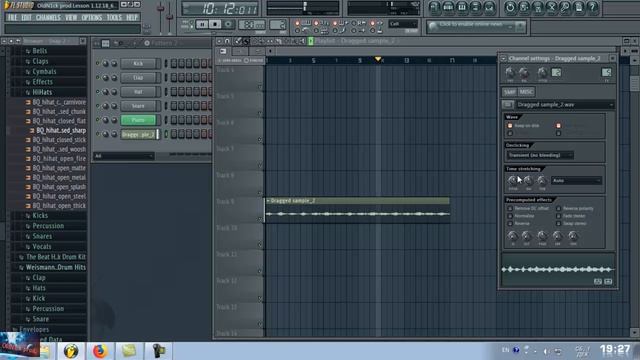
Task: Click Firefox icon in the taskbar
Action: pos(100,351)
